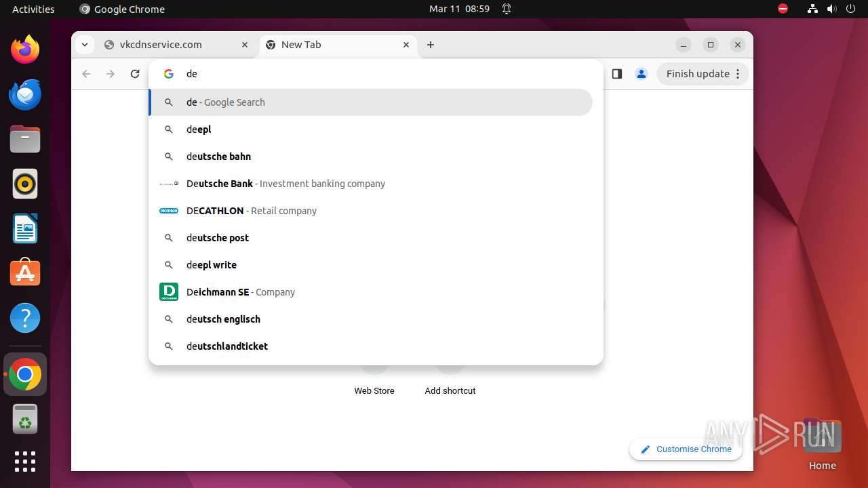This screenshot has height=488, width=868.
Task: Show Applications grid in dock
Action: coord(25,462)
